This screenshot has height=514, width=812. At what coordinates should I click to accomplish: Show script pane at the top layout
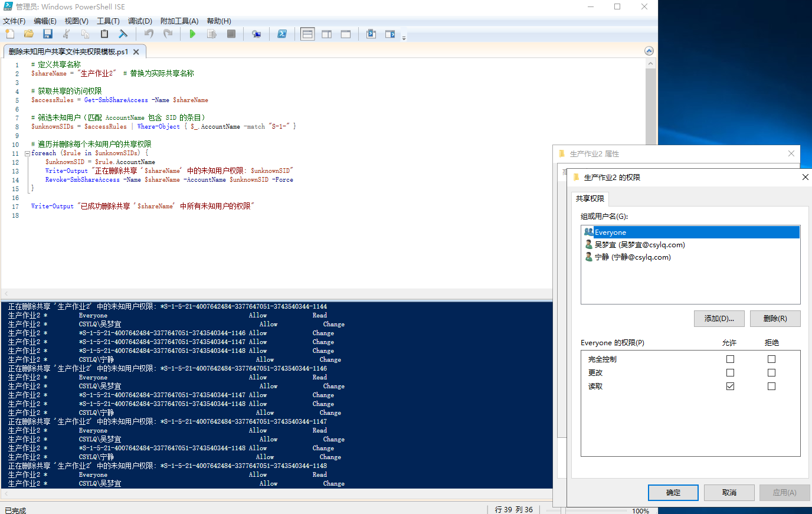pos(307,34)
